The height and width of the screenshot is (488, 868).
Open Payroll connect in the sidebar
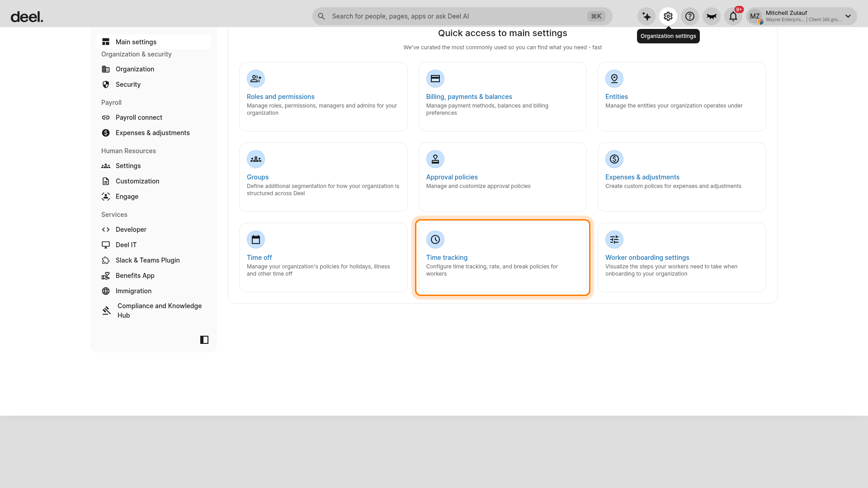[154, 117]
